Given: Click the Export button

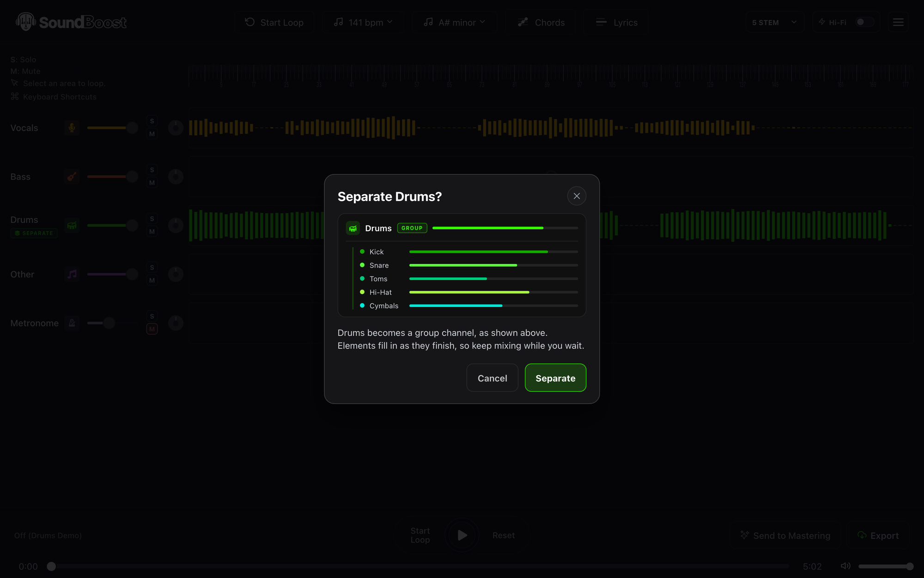Looking at the screenshot, I should click(x=878, y=535).
